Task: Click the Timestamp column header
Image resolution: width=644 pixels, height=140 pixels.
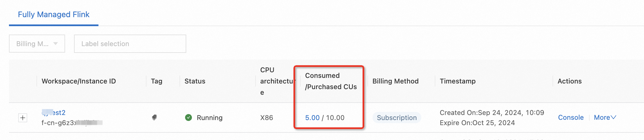Action: point(457,81)
